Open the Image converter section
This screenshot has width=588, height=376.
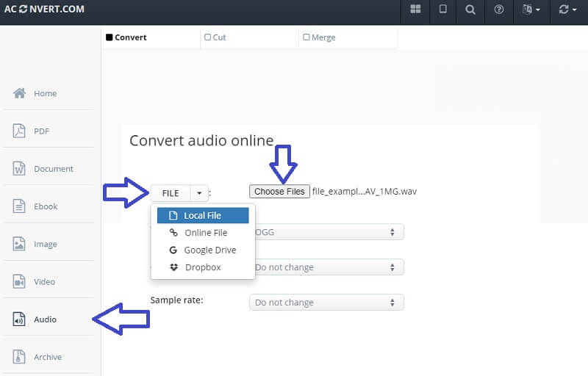46,244
